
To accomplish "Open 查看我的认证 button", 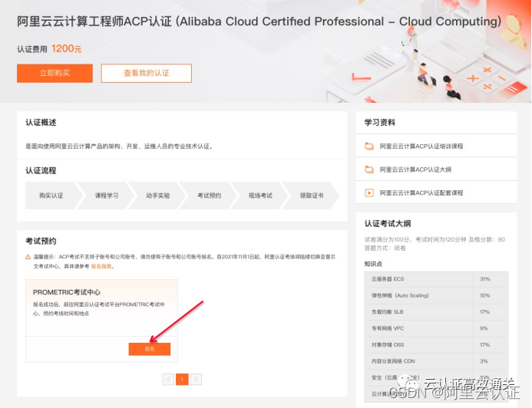I will (146, 73).
